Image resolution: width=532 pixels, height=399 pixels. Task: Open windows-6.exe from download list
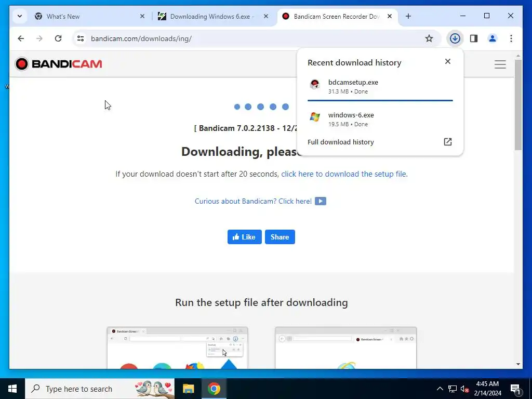[x=380, y=119]
